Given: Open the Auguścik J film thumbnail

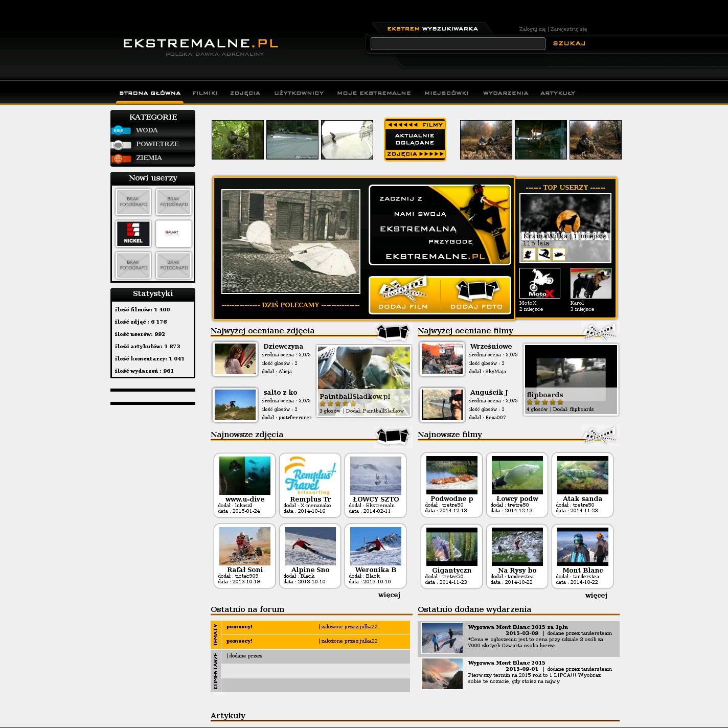Looking at the screenshot, I should tap(442, 405).
